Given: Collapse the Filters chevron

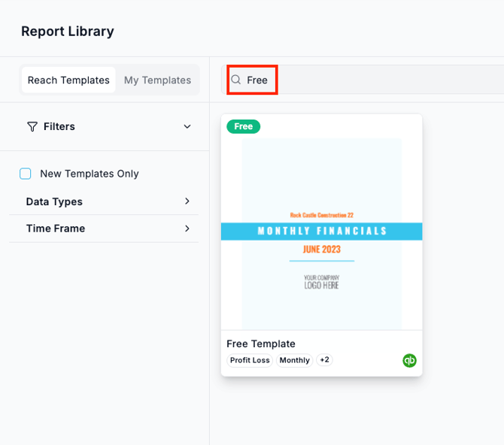Looking at the screenshot, I should click(187, 126).
